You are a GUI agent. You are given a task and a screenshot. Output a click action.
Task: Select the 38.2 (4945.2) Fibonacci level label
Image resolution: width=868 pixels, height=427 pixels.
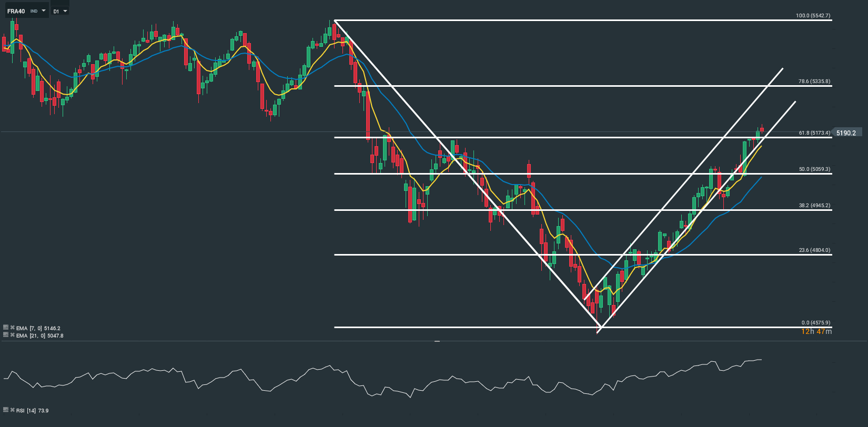tap(814, 206)
